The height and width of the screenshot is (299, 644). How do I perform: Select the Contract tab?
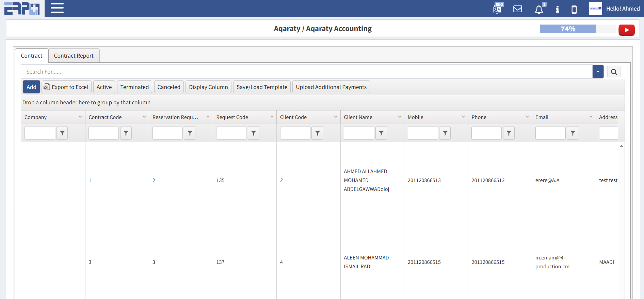point(32,56)
